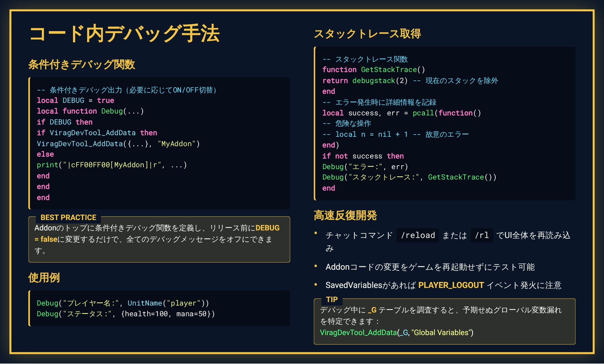Click the ViragDevTool_AddData(_G, ...) code line in TIP

(396, 333)
